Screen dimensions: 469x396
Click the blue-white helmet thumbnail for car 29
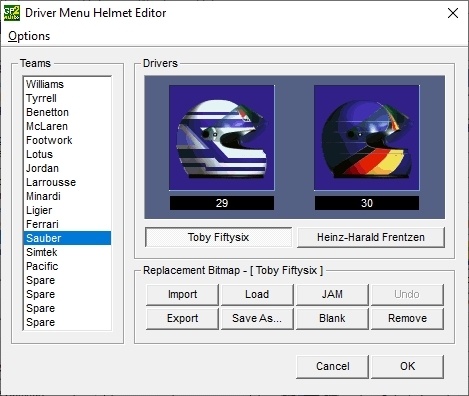pyautogui.click(x=222, y=138)
